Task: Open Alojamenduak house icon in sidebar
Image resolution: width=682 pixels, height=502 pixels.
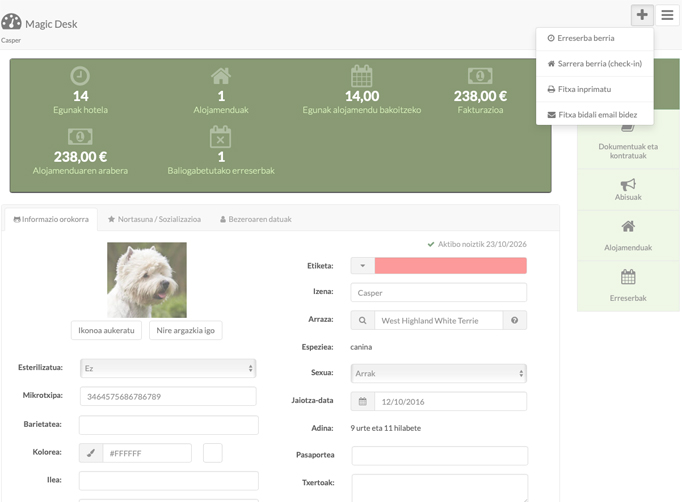Action: tap(628, 226)
